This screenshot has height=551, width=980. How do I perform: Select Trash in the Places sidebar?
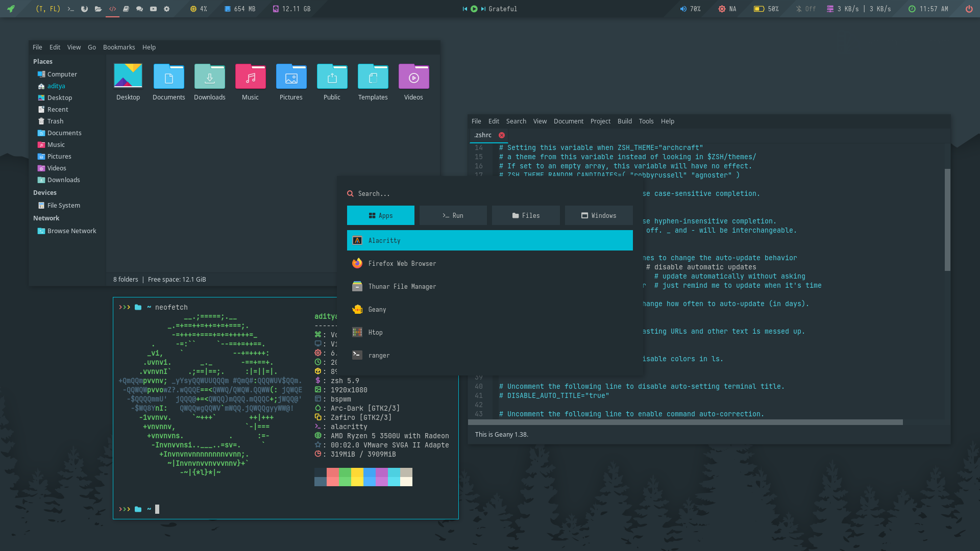[55, 121]
